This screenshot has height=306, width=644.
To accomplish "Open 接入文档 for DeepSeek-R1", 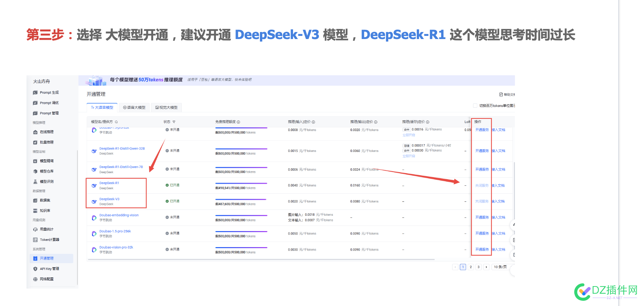I will pos(498,185).
